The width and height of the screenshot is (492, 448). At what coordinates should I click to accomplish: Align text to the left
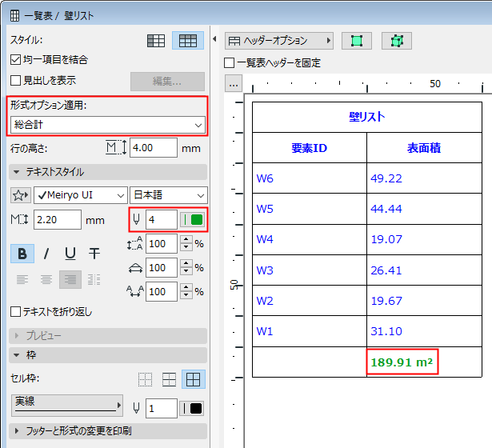[22, 279]
